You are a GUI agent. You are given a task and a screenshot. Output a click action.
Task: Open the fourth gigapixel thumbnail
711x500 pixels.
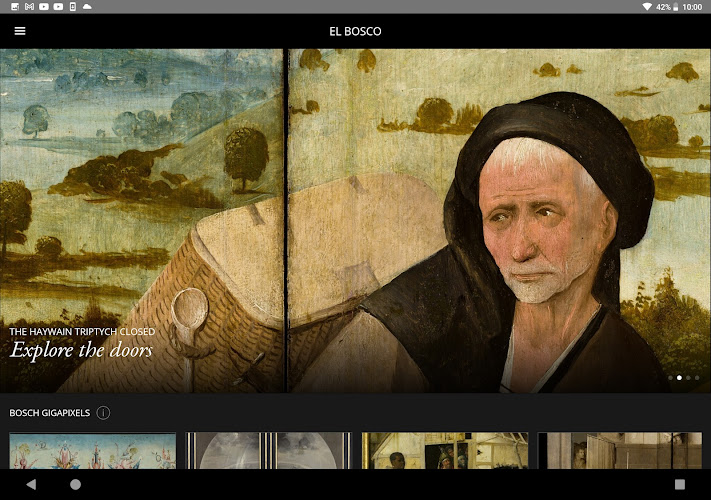tap(620, 451)
